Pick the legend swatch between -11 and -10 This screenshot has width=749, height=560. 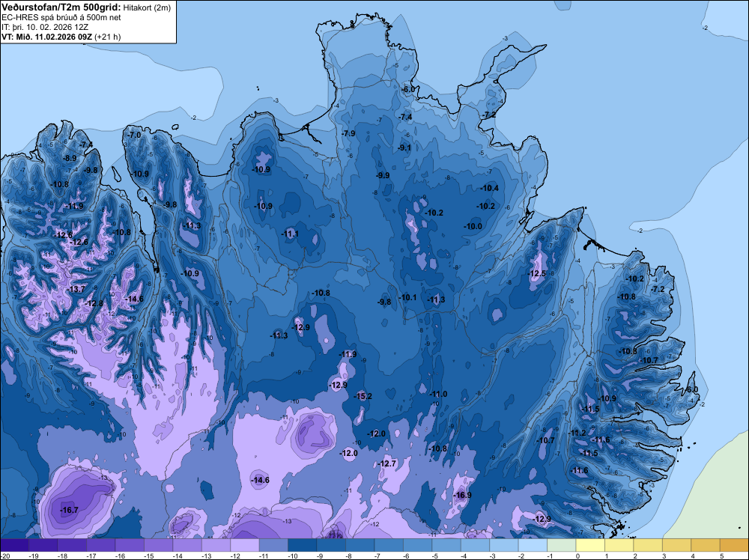273,545
